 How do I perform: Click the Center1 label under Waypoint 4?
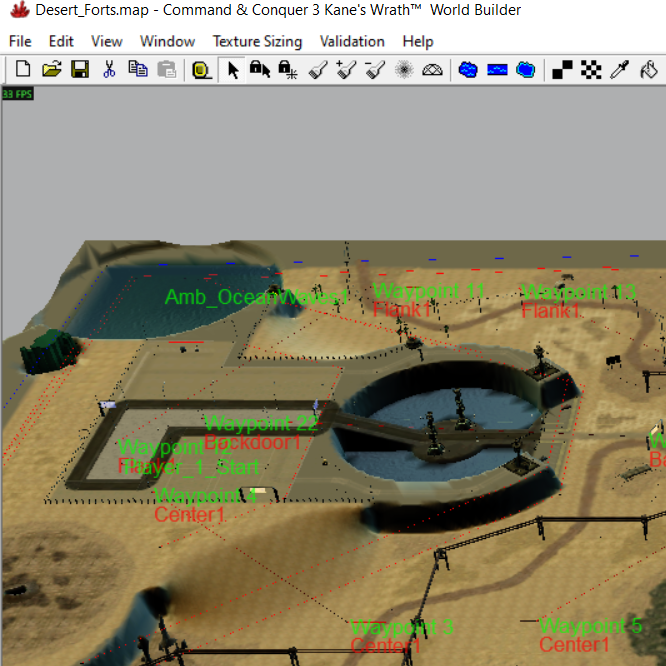[x=189, y=515]
